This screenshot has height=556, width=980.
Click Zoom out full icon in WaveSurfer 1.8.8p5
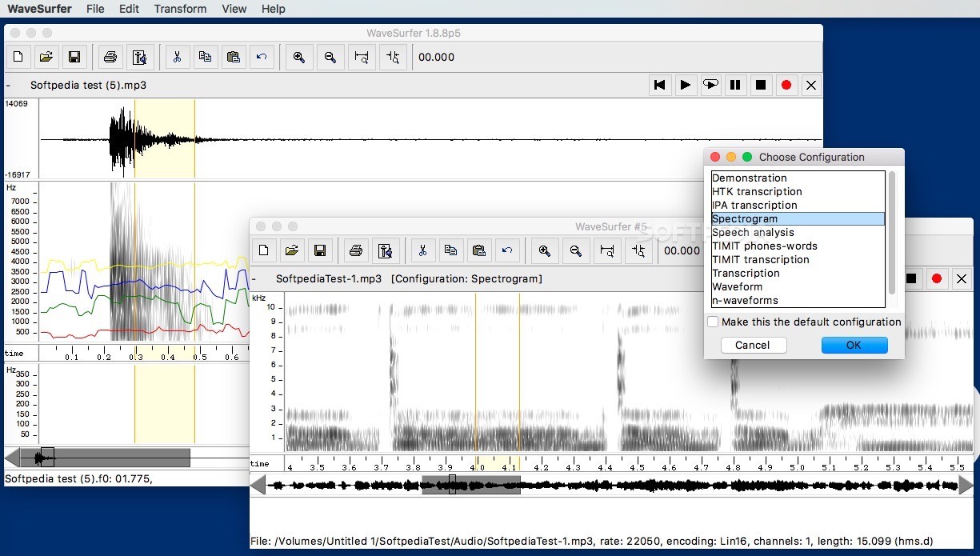coord(392,57)
